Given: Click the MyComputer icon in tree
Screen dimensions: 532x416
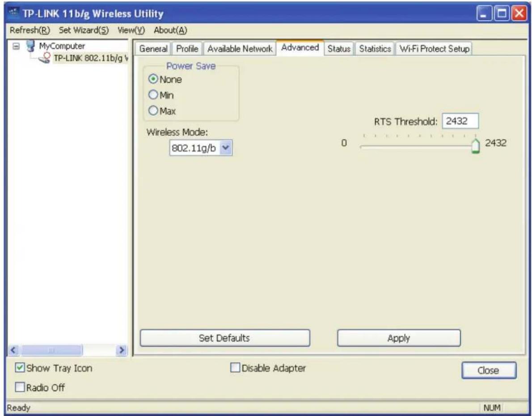Looking at the screenshot, I should point(30,46).
